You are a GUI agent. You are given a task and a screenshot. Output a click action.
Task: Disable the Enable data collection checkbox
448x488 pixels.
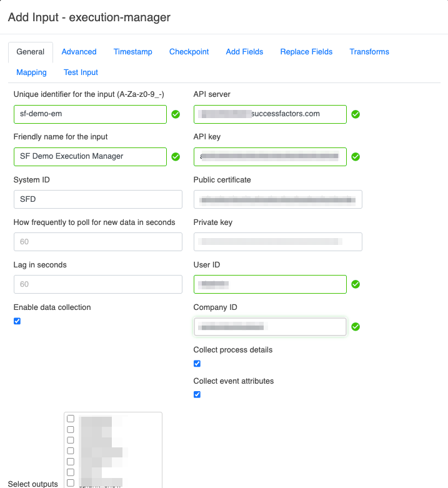(x=17, y=321)
